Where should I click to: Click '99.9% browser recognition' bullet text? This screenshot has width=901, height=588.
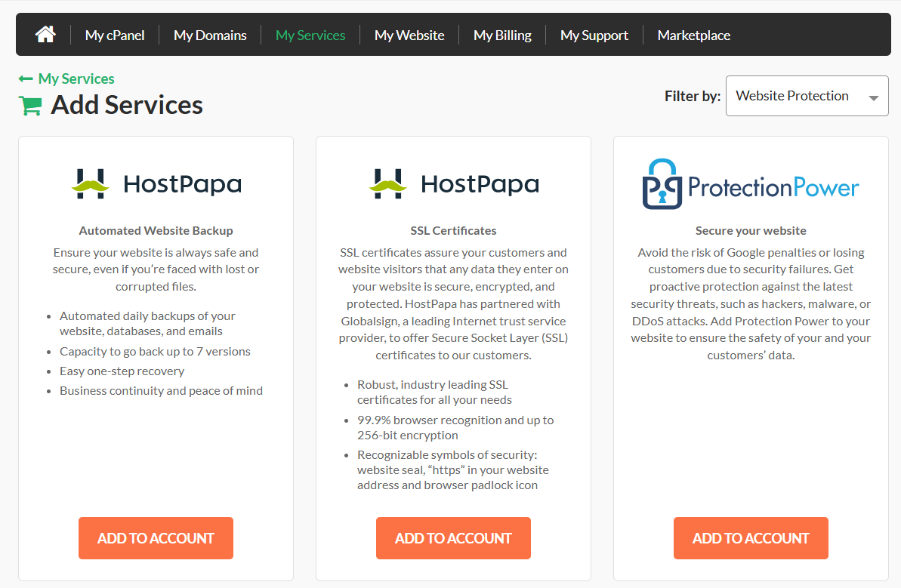[x=455, y=428]
